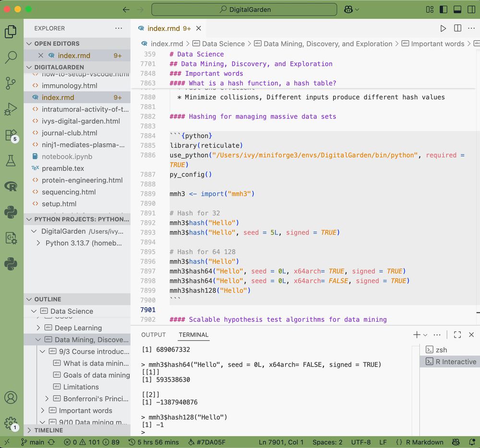Open the notifications bell in the status bar
This screenshot has width=480, height=448.
tap(472, 442)
